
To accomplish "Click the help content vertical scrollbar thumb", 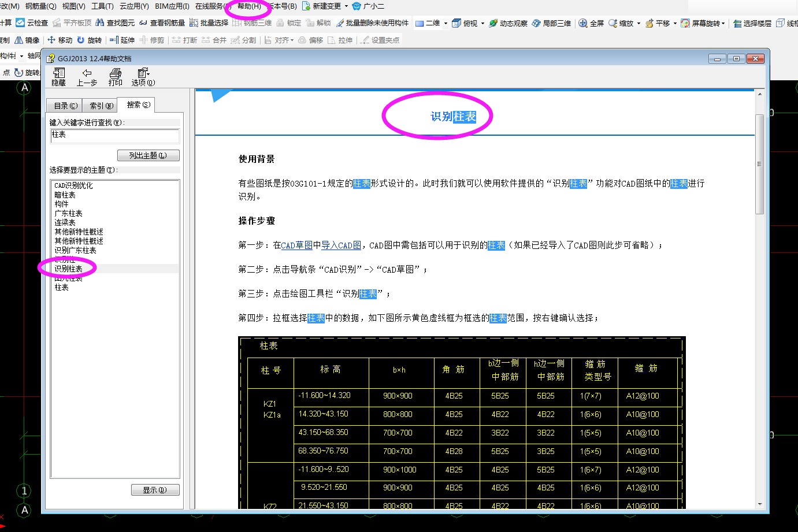I will click(759, 164).
